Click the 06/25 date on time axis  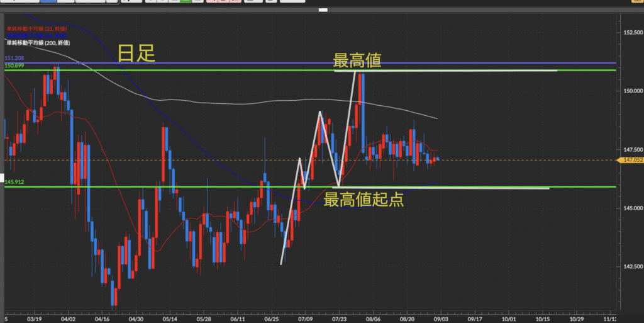tap(272, 319)
